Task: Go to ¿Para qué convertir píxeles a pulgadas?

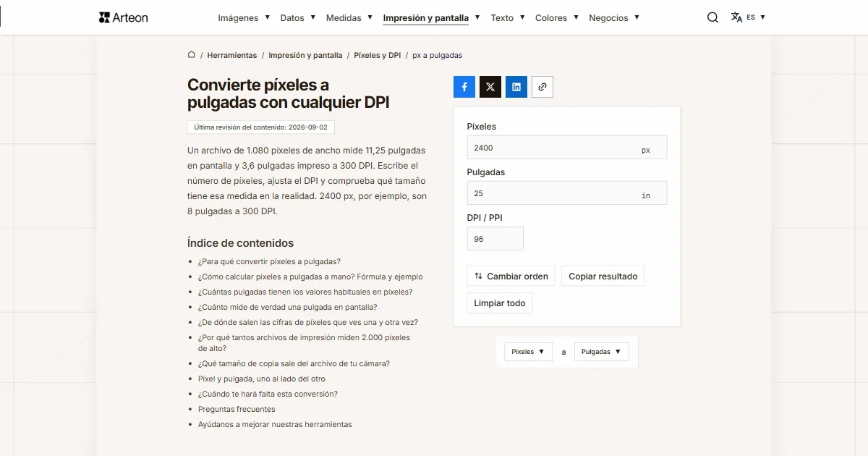Action: click(269, 261)
